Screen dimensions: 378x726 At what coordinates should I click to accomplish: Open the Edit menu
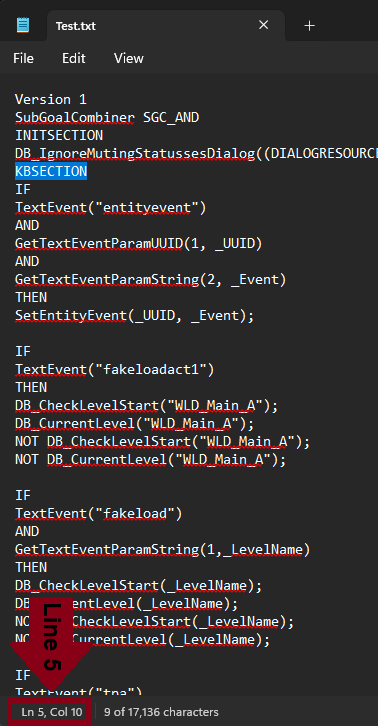(74, 58)
